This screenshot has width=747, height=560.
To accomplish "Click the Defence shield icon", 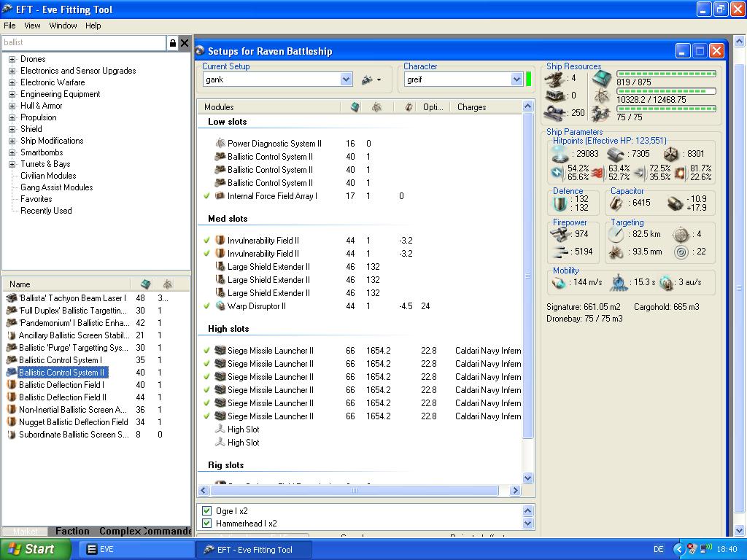I will point(560,203).
